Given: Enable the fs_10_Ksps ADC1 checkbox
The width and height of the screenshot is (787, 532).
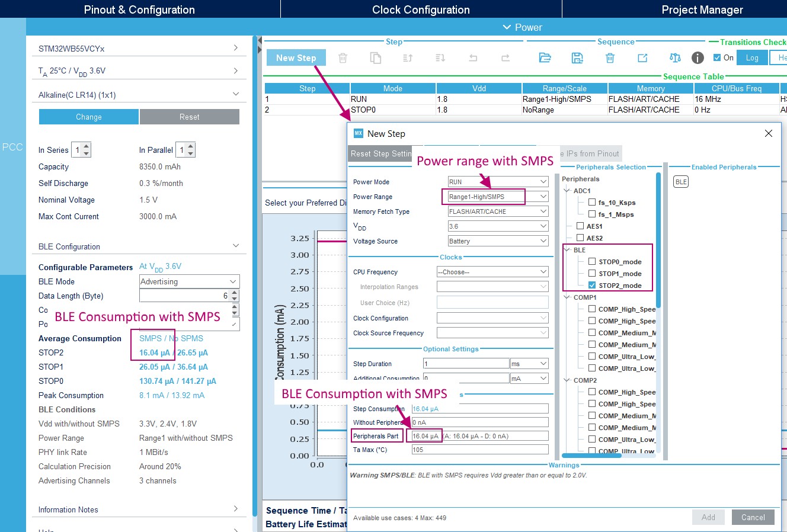Looking at the screenshot, I should 592,203.
